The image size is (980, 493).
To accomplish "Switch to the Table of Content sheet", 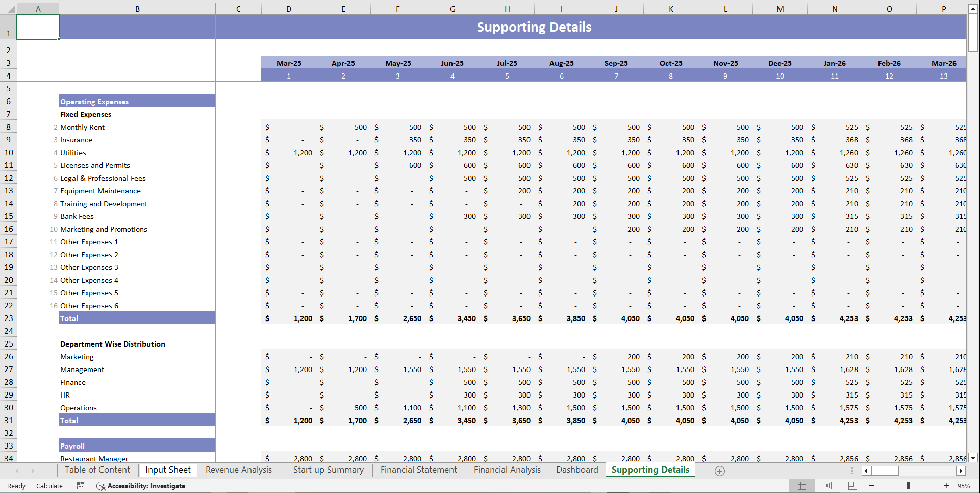I will pyautogui.click(x=97, y=470).
